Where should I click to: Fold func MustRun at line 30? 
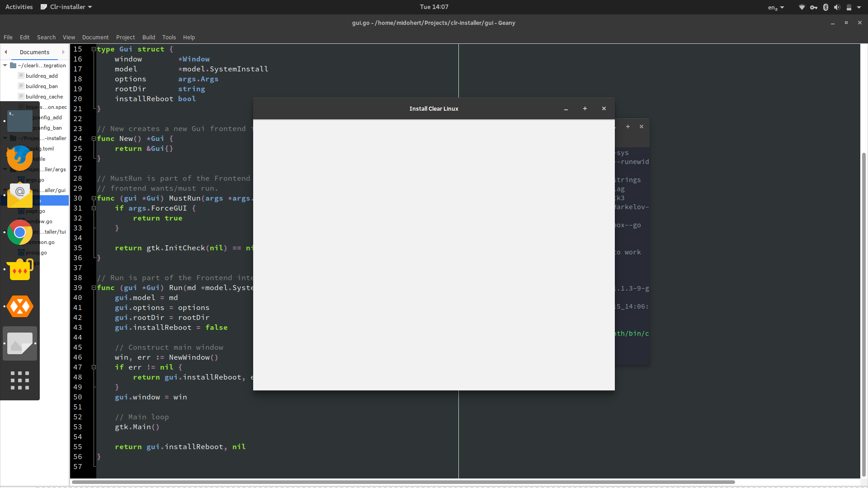(94, 198)
